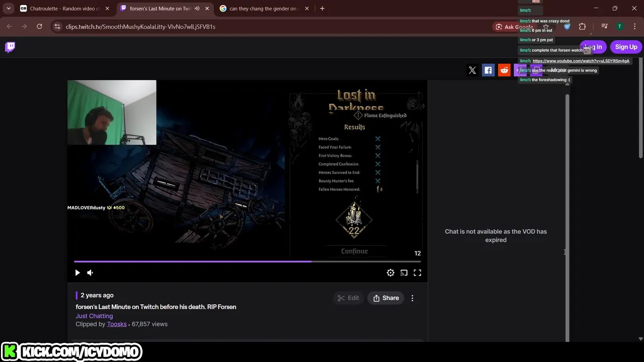644x362 pixels.
Task: Open a new browser tab
Action: (x=322, y=9)
